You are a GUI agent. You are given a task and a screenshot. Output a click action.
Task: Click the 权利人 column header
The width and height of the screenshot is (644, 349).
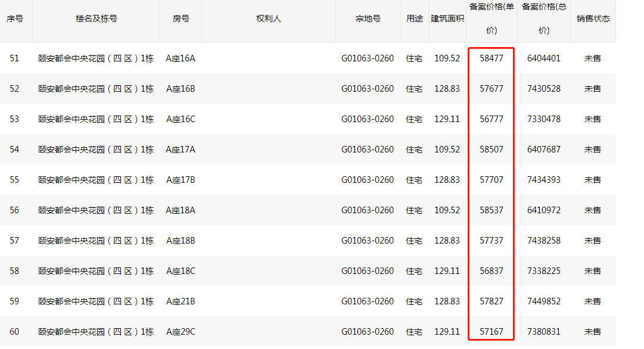[269, 19]
